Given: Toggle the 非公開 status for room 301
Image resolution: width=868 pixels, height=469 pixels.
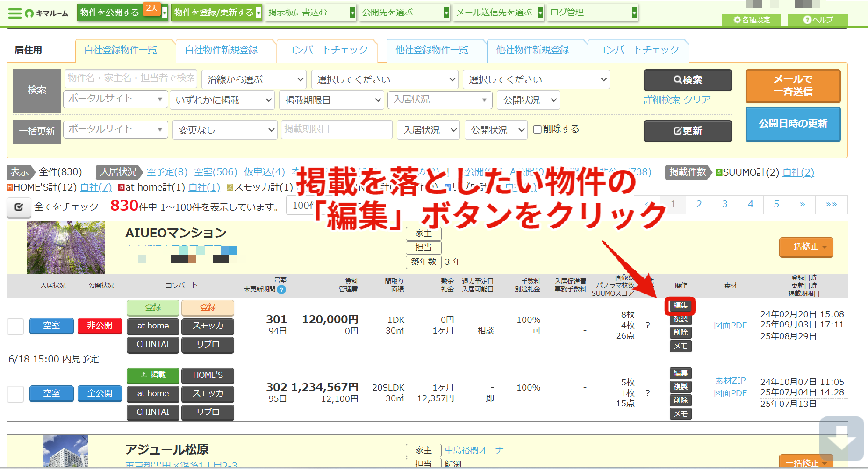Looking at the screenshot, I should click(100, 326).
